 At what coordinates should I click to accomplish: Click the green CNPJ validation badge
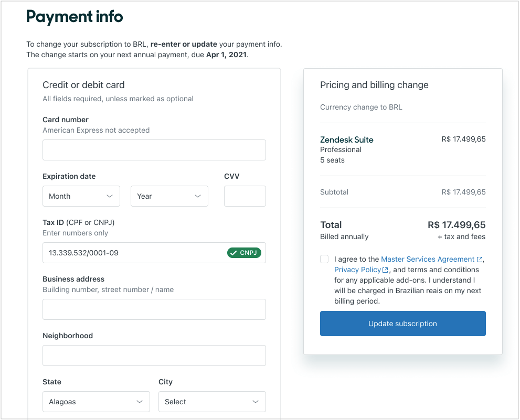click(x=244, y=252)
